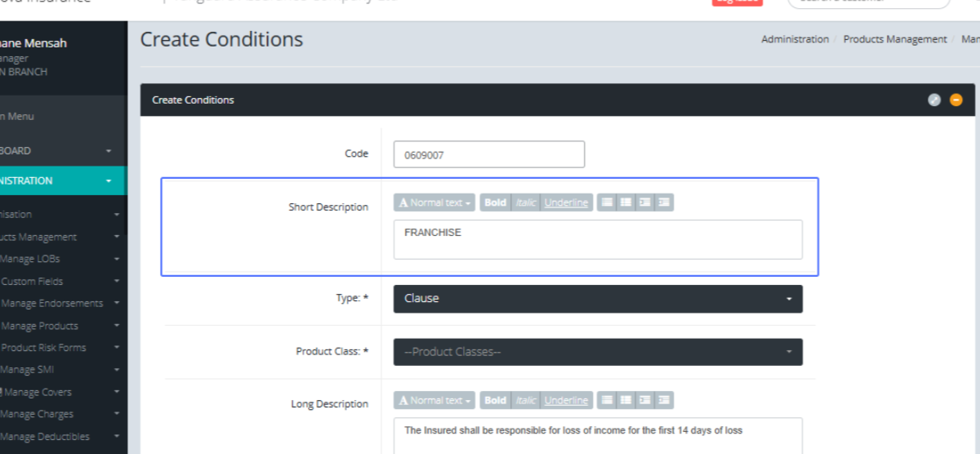Go to Products Management breadcrumb

pos(895,39)
